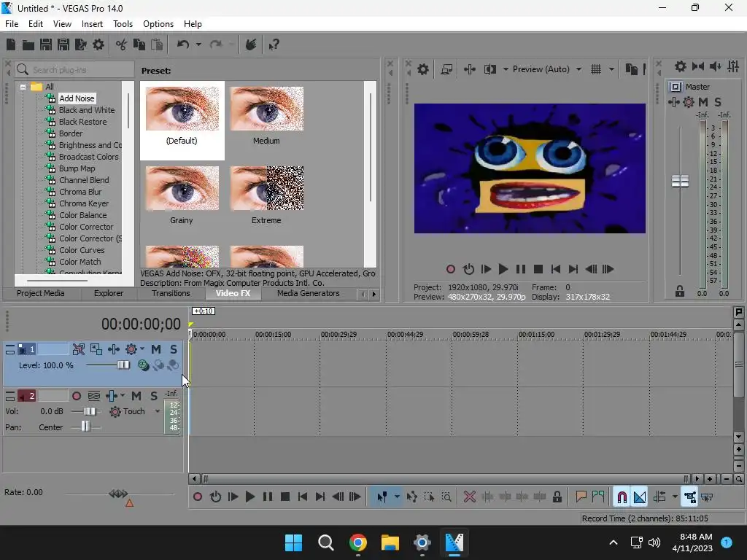Toggle the external monitor preview icon
Screen dimensions: 747x560
coord(446,69)
